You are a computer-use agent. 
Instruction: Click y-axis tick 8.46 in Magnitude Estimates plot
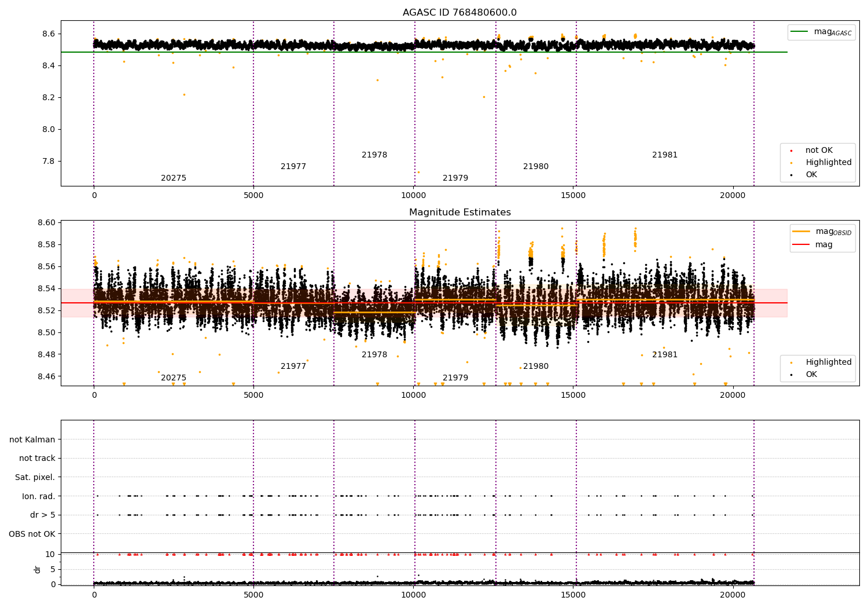point(46,376)
